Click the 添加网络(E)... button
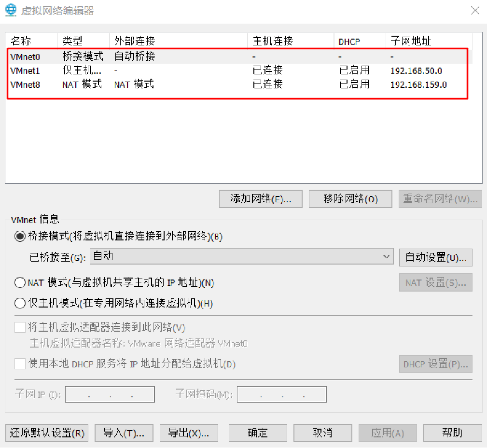This screenshot has width=487, height=448. click(x=261, y=199)
